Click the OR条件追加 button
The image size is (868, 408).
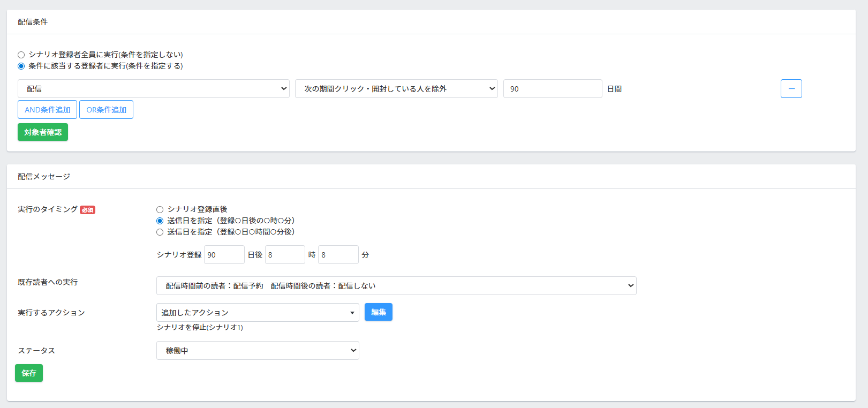(106, 110)
